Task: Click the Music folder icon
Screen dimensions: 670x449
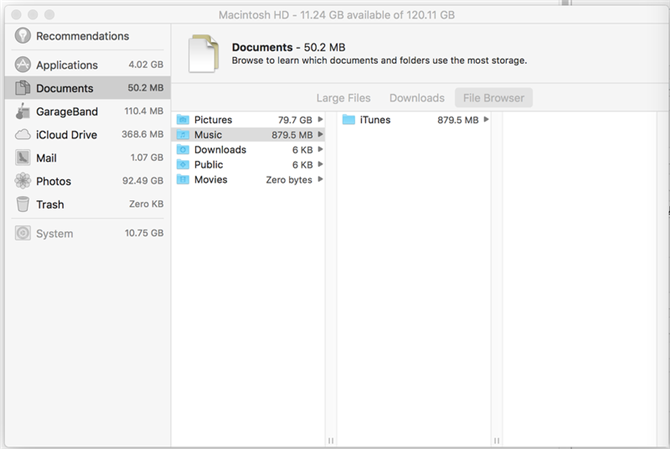Action: (183, 135)
